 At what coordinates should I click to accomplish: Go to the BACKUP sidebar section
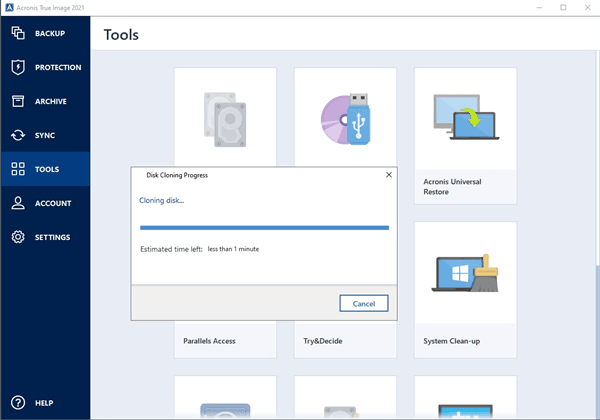point(49,34)
